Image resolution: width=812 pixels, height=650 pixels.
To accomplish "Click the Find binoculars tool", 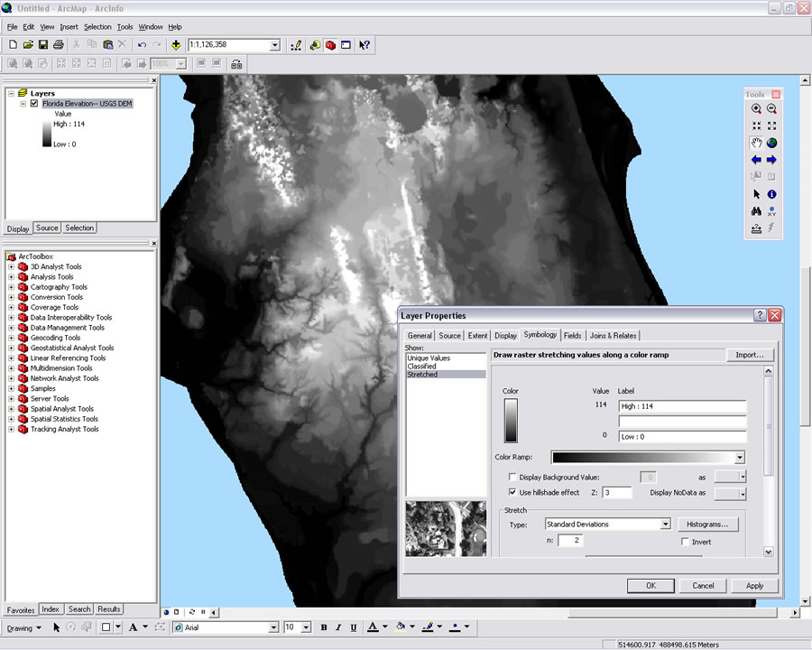I will point(756,211).
